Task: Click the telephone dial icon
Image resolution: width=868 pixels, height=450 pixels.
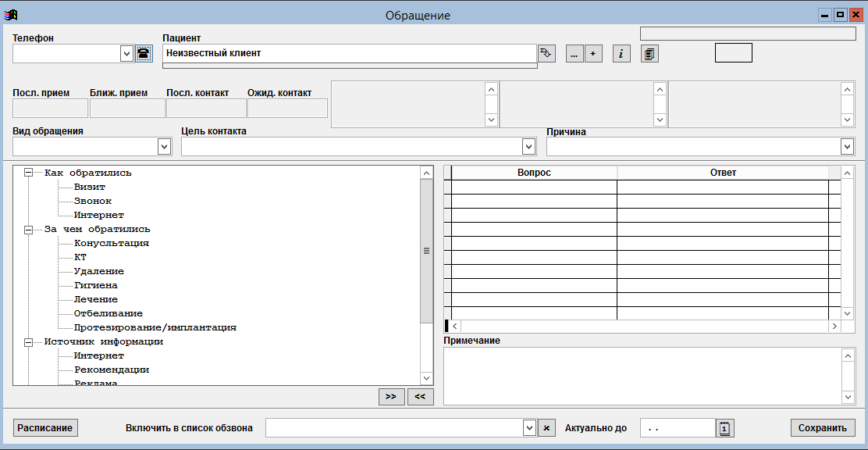Action: coord(144,53)
